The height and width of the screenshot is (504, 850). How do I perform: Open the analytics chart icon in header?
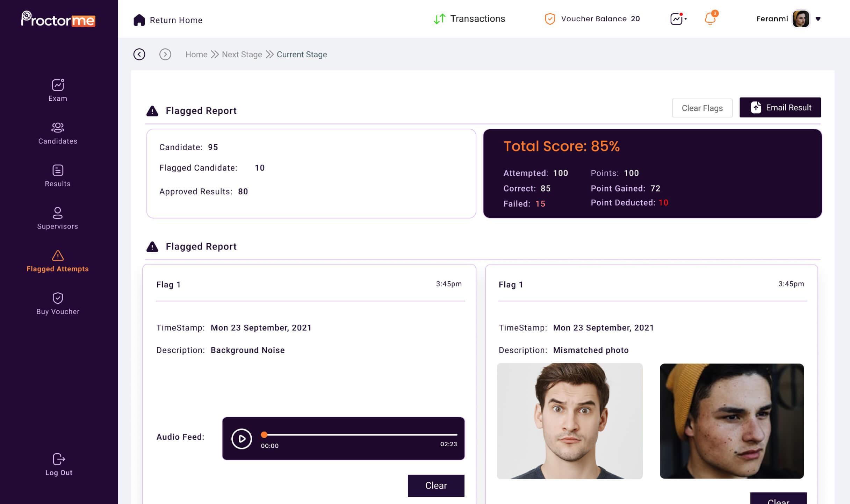point(676,19)
